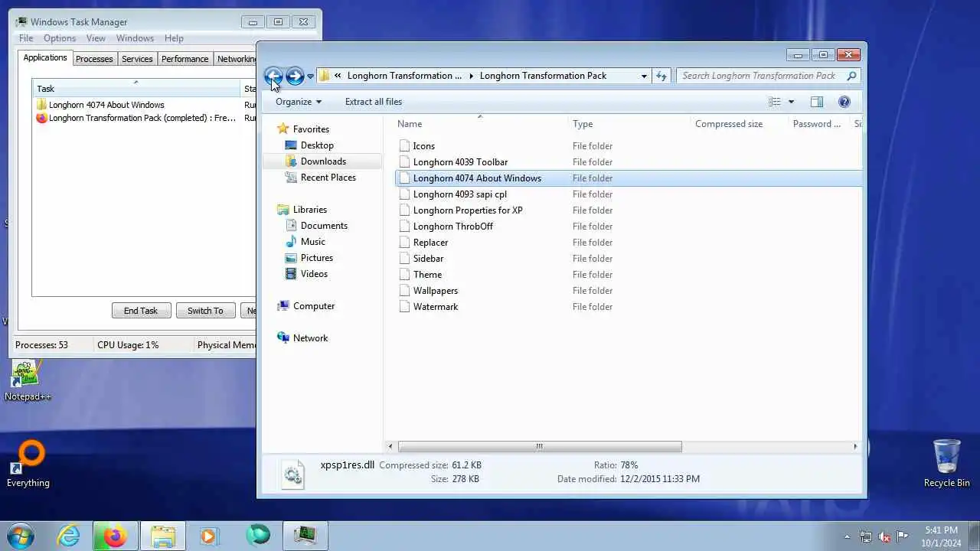Switch to Processes tab in Task Manager
Image resolution: width=980 pixels, height=551 pixels.
click(x=94, y=59)
